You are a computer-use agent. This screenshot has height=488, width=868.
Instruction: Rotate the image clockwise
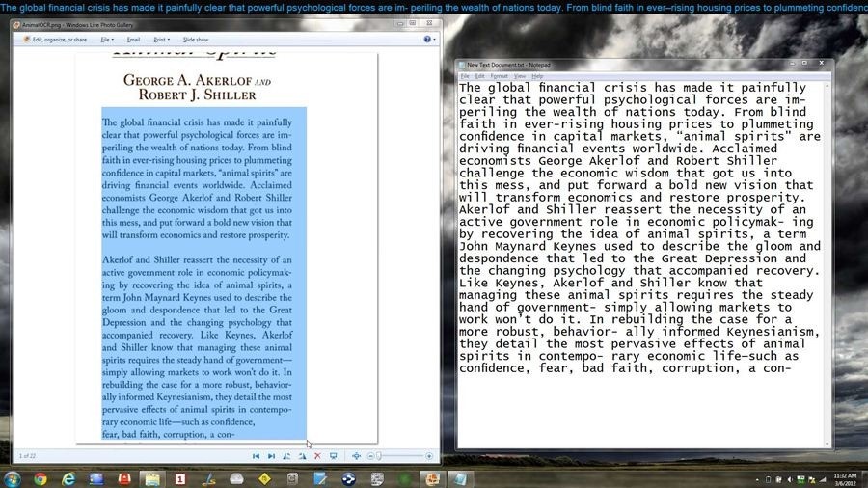[x=302, y=456]
